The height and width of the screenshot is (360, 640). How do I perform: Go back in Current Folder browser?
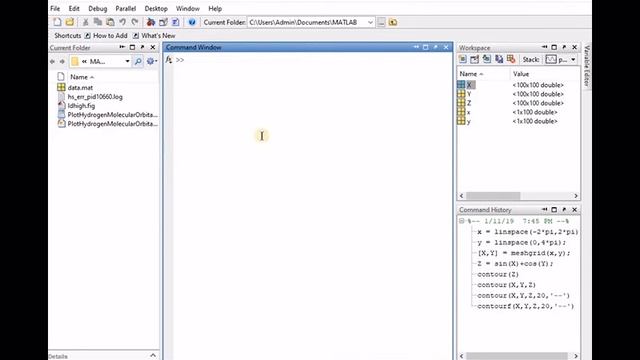point(52,62)
